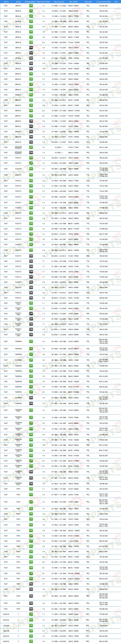Click the petrol icon in Tipo 160 A3.000 row
Screen dimensions: 121x644
[x=31, y=489]
